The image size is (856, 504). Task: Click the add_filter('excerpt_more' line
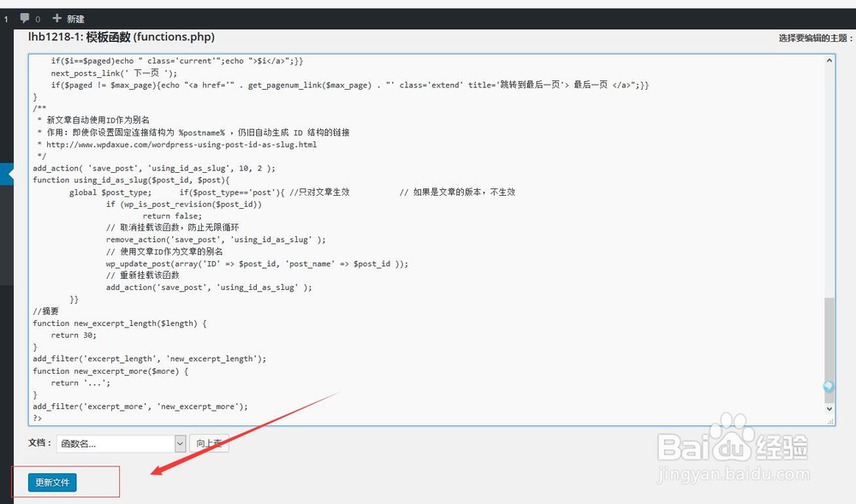click(x=140, y=406)
